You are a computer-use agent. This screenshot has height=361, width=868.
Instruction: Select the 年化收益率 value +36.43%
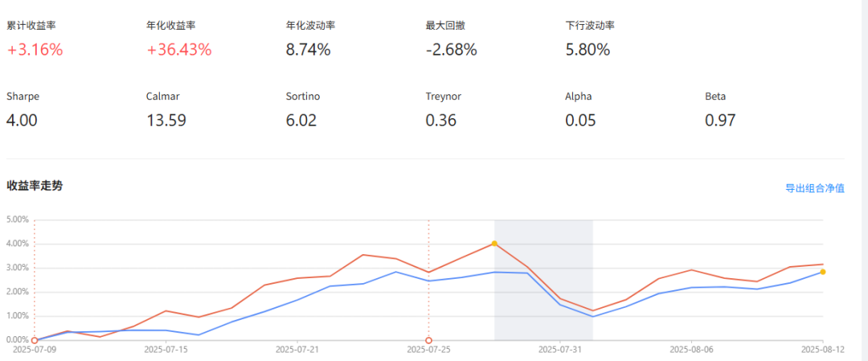(x=178, y=50)
